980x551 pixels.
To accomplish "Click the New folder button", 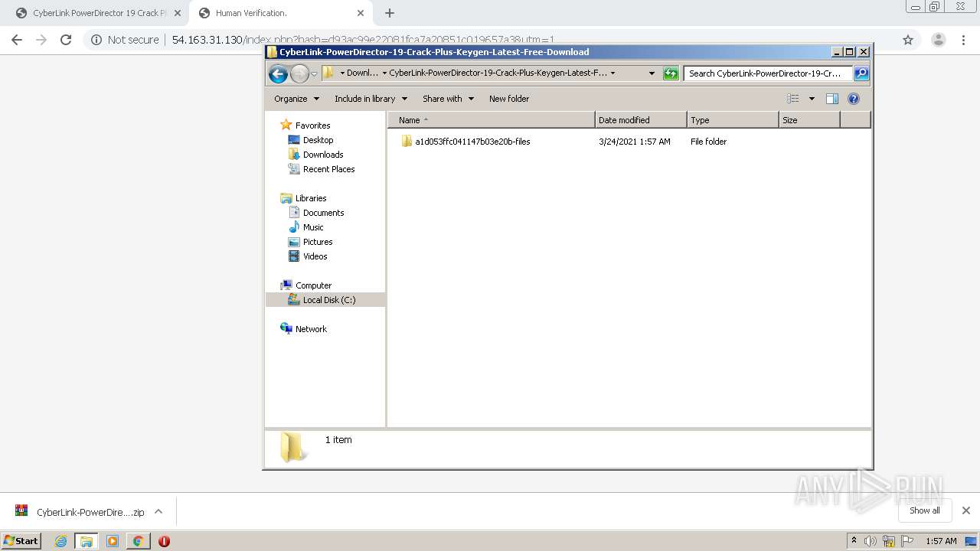I will coord(509,99).
